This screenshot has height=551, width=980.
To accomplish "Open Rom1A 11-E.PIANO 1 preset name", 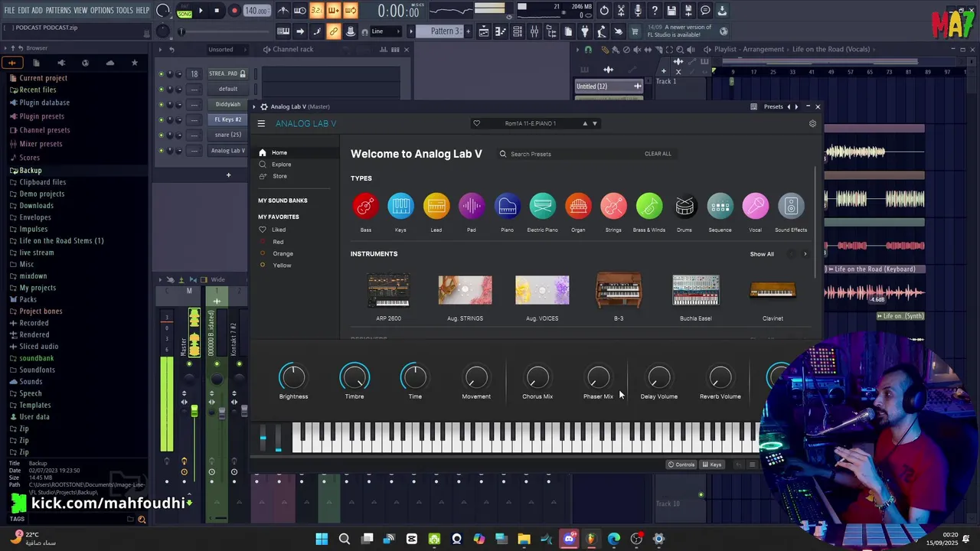I will pyautogui.click(x=531, y=123).
